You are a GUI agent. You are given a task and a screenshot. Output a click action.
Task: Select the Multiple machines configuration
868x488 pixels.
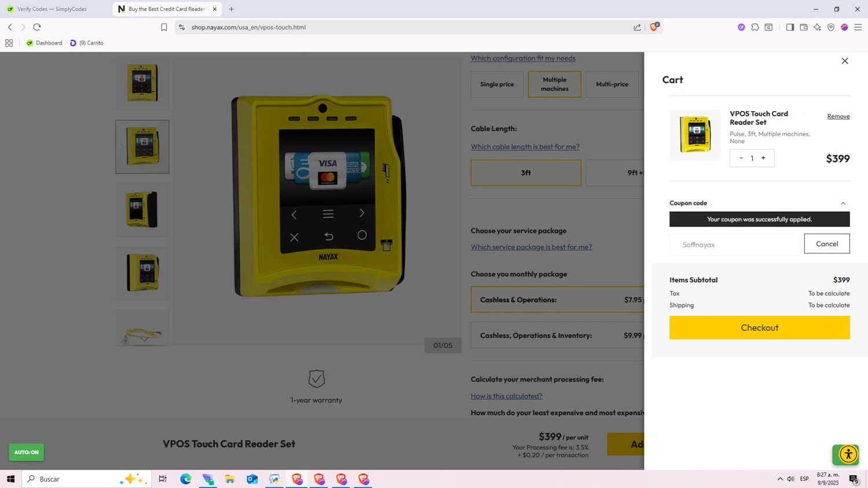click(x=554, y=84)
